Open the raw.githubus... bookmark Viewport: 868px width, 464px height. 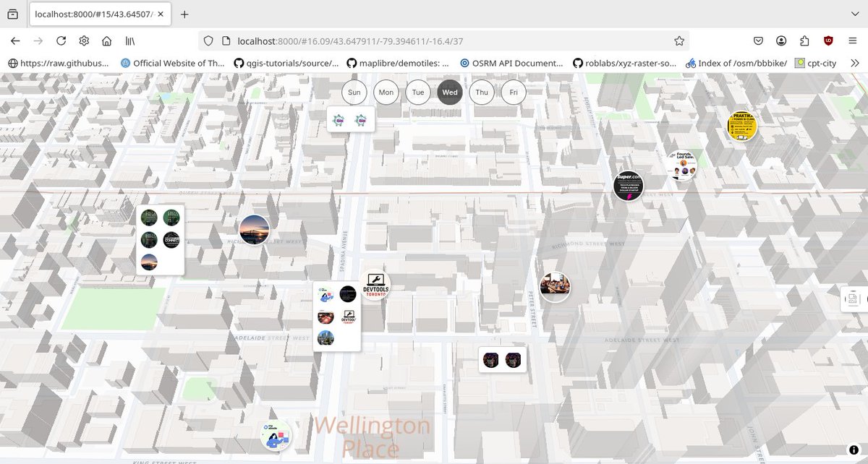pos(59,63)
